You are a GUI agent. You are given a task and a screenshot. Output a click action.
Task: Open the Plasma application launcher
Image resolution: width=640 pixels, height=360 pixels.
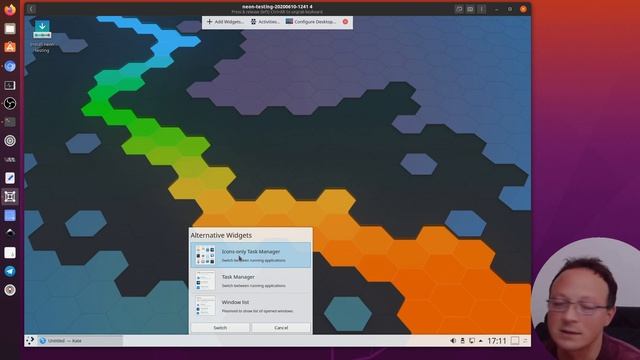coord(30,340)
